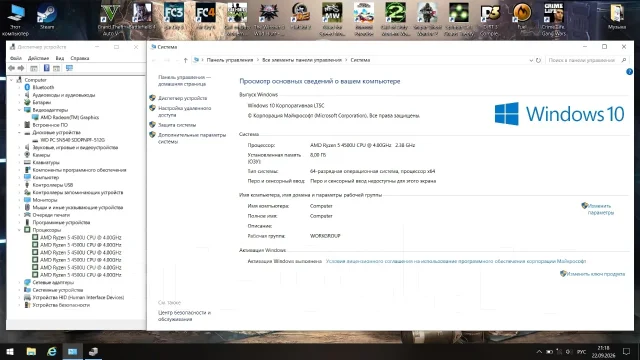Open the Действие menu in Device Manager
640x360 pixels.
38,58
